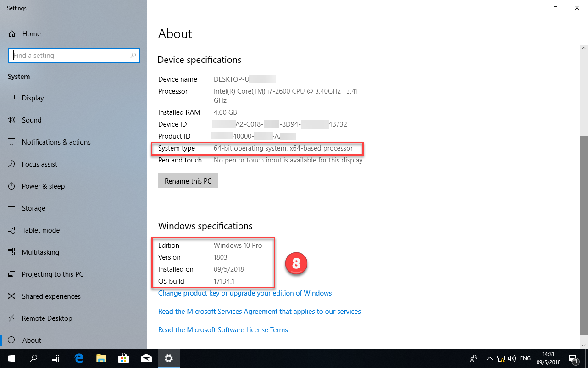
Task: Launch Microsoft Edge from taskbar
Action: click(79, 358)
